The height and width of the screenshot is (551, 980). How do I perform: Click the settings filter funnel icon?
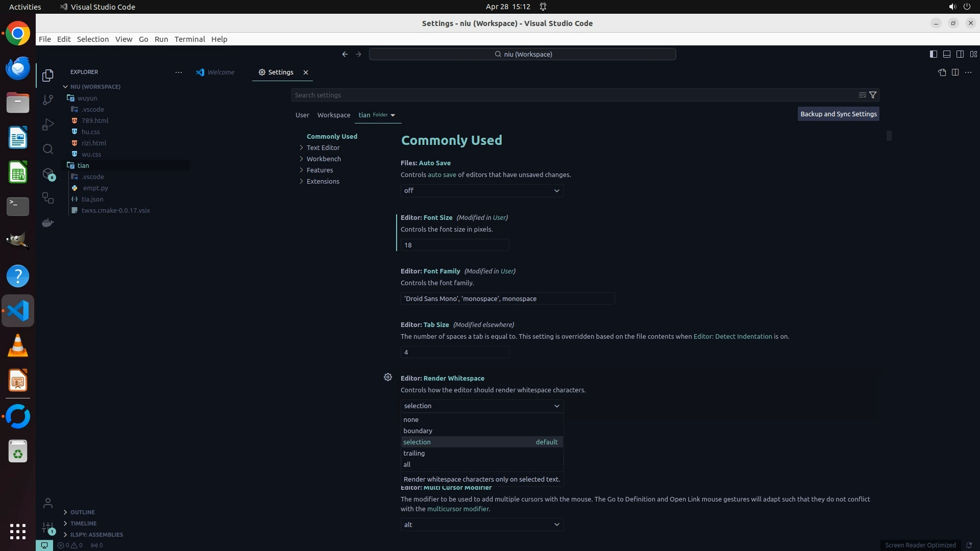click(873, 95)
